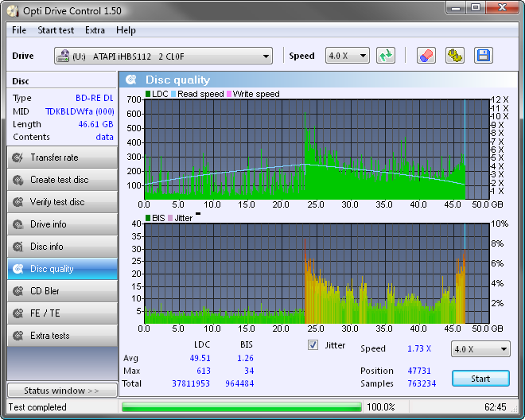Screen dimensions: 525x420
Task: Open the lower 4.0 X speed dropdown
Action: (x=480, y=349)
